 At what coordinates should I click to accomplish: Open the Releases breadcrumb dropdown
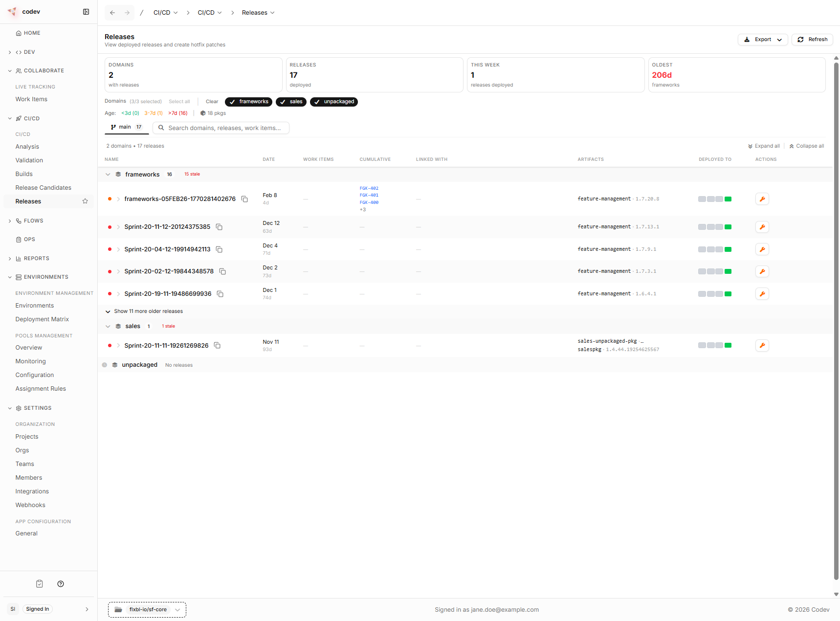[273, 12]
